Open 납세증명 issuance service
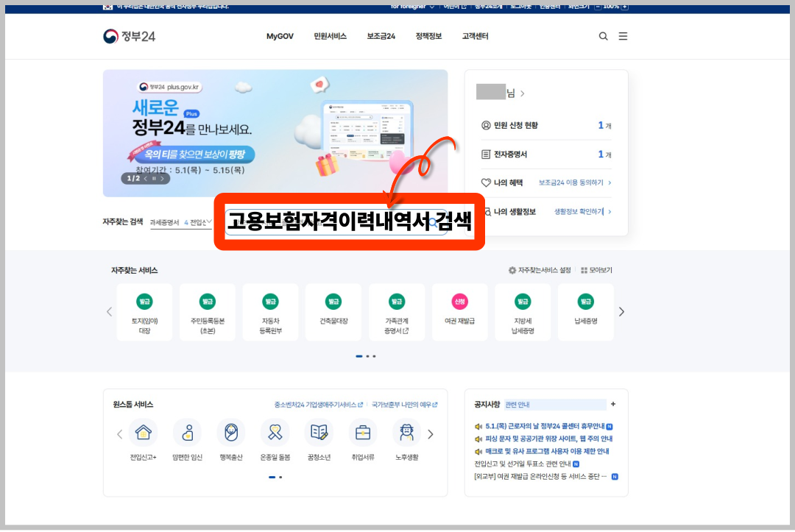Image resolution: width=795 pixels, height=532 pixels. 586,312
